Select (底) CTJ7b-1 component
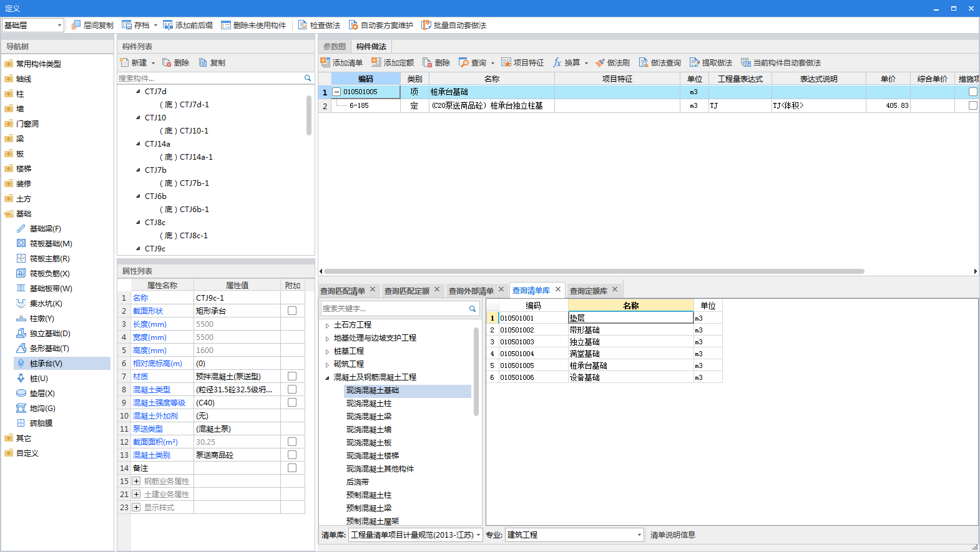The height and width of the screenshot is (552, 980). (184, 183)
